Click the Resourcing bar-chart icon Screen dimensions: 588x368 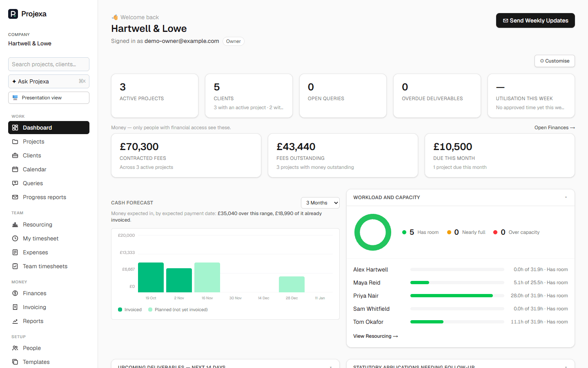point(15,224)
